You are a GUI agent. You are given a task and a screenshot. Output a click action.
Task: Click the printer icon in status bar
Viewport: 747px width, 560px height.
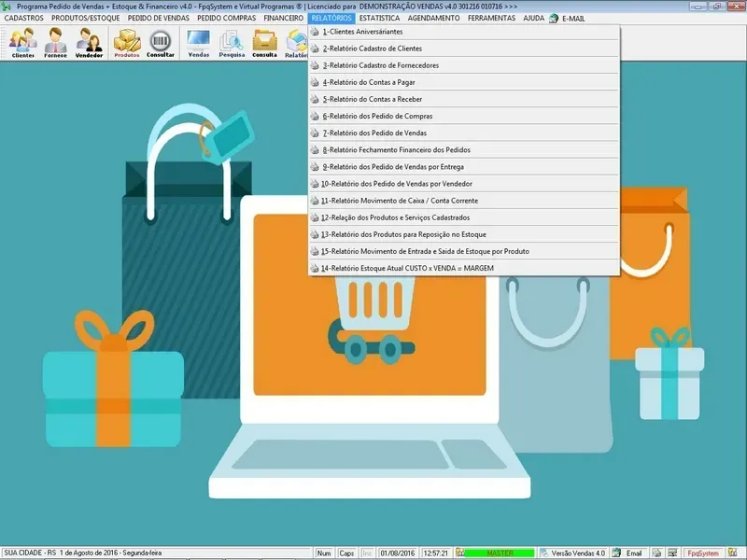click(x=656, y=553)
